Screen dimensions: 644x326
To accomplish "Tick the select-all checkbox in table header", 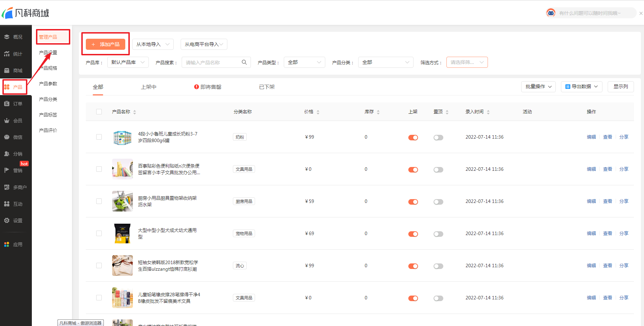I will [99, 112].
